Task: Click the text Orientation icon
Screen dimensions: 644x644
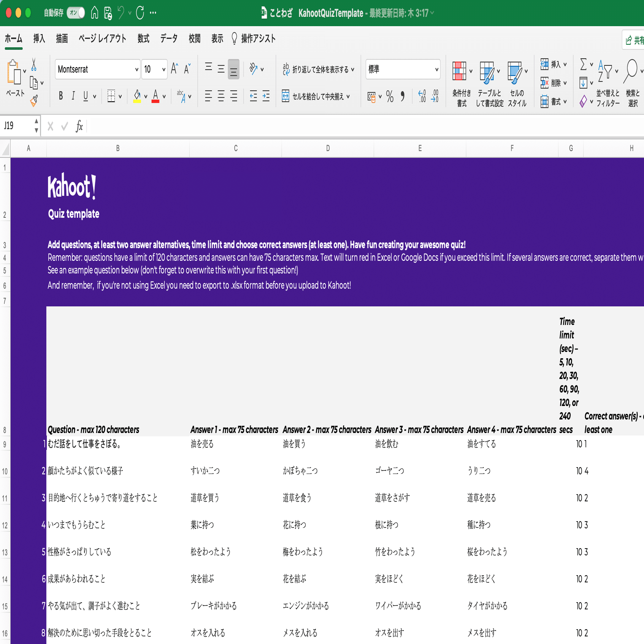Action: (x=253, y=69)
